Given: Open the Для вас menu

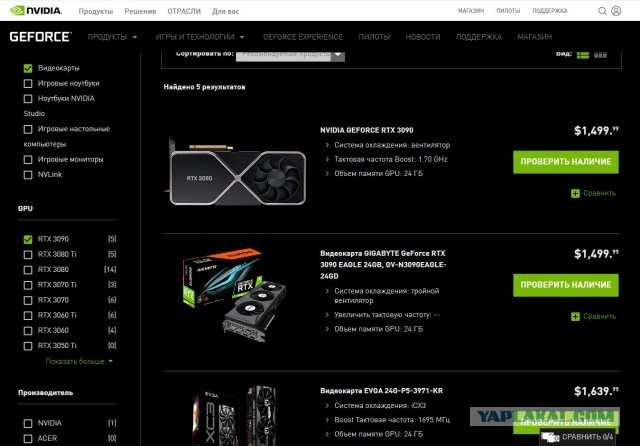Looking at the screenshot, I should click(x=225, y=11).
